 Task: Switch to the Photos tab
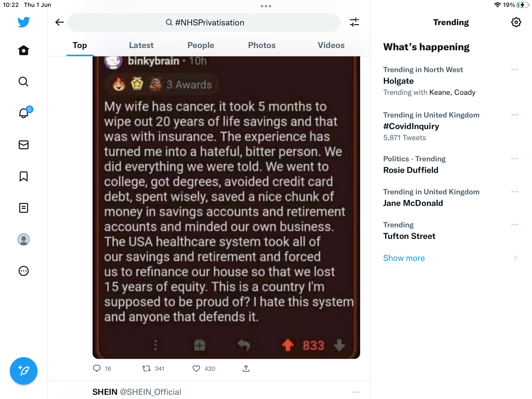point(262,45)
